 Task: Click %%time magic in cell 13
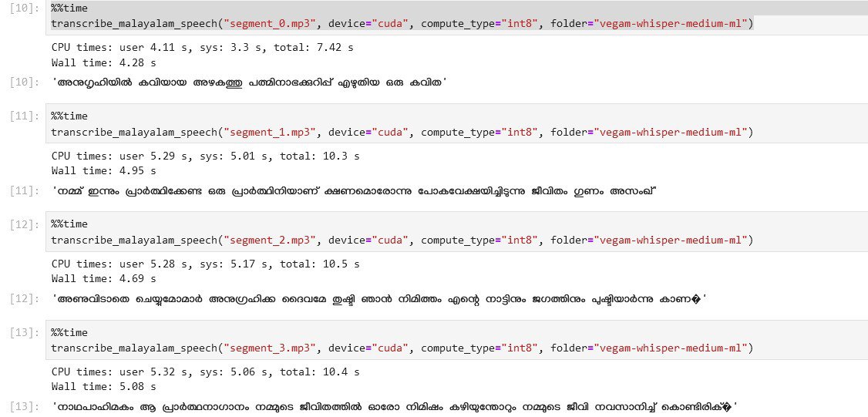point(69,333)
